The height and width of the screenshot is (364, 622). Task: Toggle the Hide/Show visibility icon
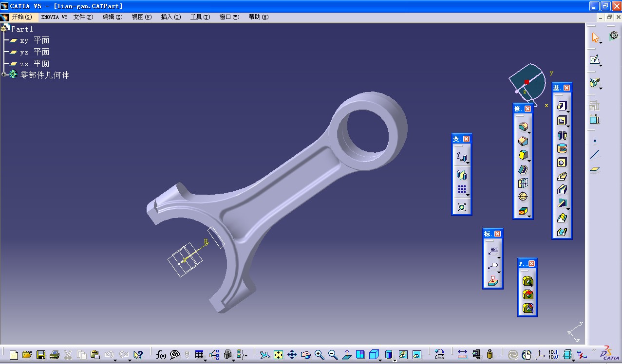[403, 355]
